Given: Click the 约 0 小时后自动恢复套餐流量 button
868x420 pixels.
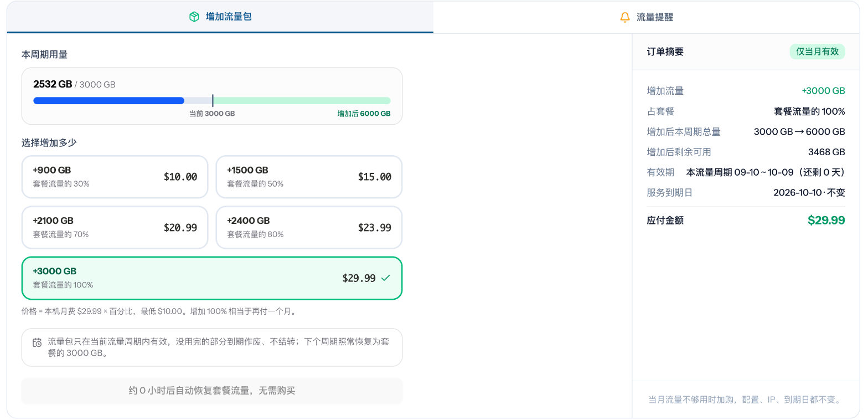Looking at the screenshot, I should click(x=212, y=391).
